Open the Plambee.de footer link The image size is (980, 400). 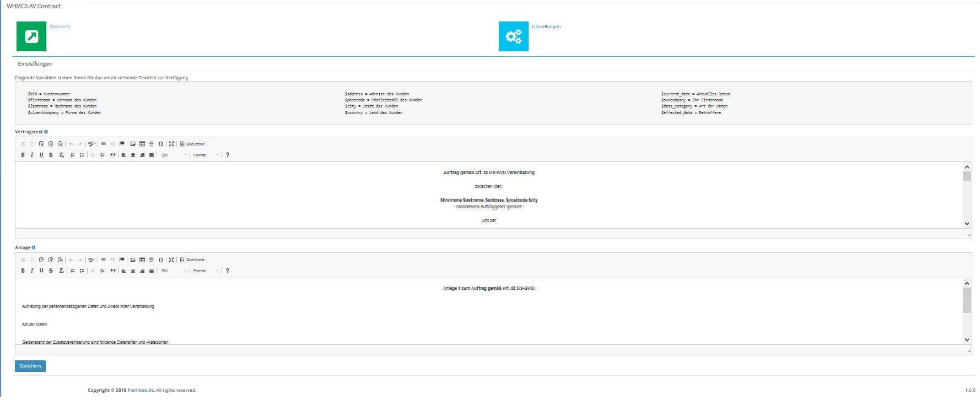pyautogui.click(x=141, y=391)
